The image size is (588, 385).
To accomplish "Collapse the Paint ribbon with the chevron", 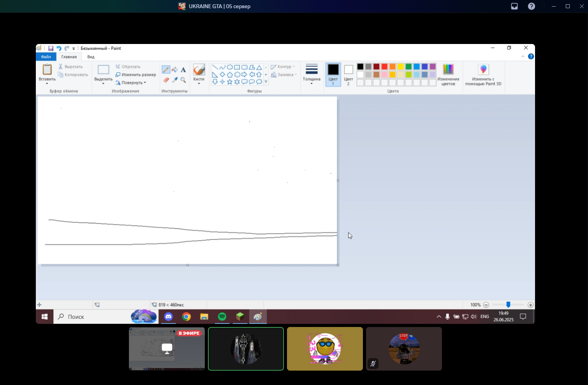I will tap(523, 56).
